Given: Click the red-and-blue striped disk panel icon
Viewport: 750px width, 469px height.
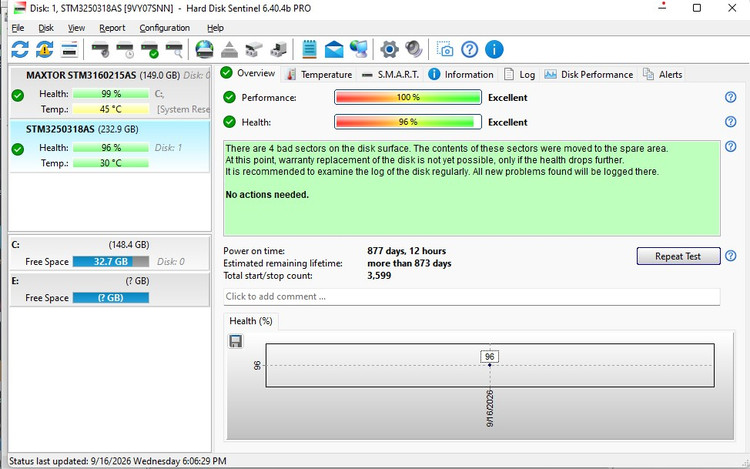Looking at the screenshot, I should [x=69, y=49].
